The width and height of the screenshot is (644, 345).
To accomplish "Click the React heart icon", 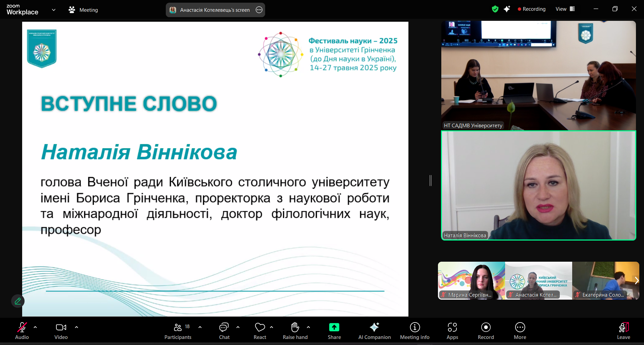I will tap(260, 331).
